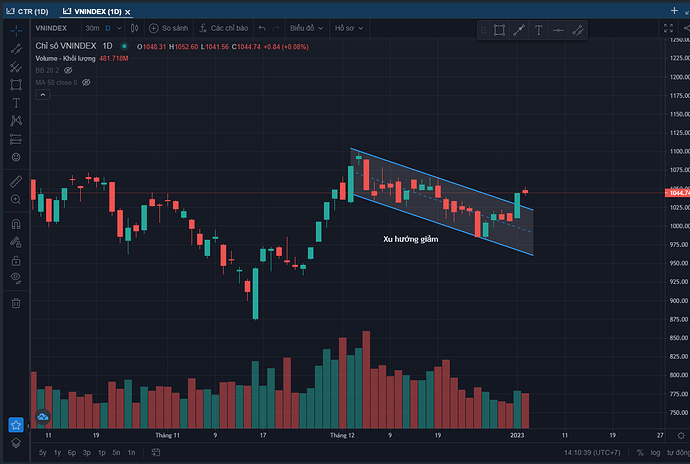Screen dimensions: 690x464
Task: Select the crosshair cursor tool
Action: (x=16, y=30)
